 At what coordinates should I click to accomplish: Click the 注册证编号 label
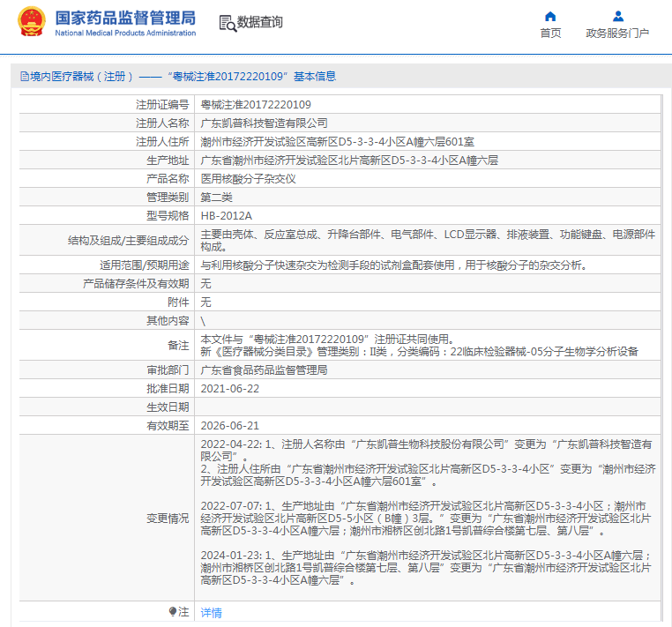pyautogui.click(x=162, y=105)
